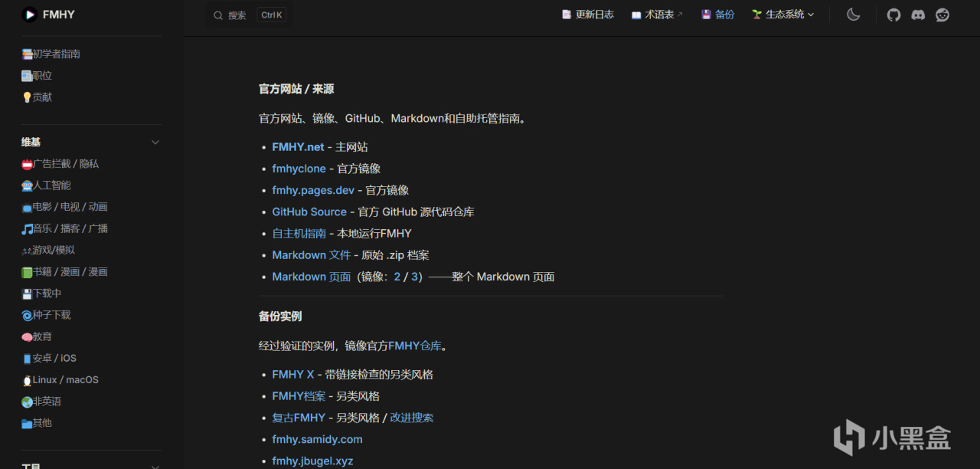
Task: Open 种子下载 sidebar item
Action: [x=46, y=315]
